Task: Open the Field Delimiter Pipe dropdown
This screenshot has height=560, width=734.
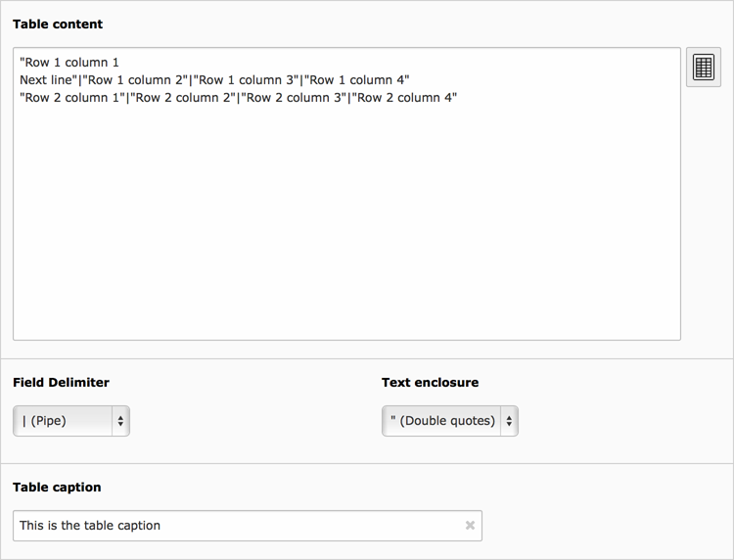Action: click(x=65, y=421)
